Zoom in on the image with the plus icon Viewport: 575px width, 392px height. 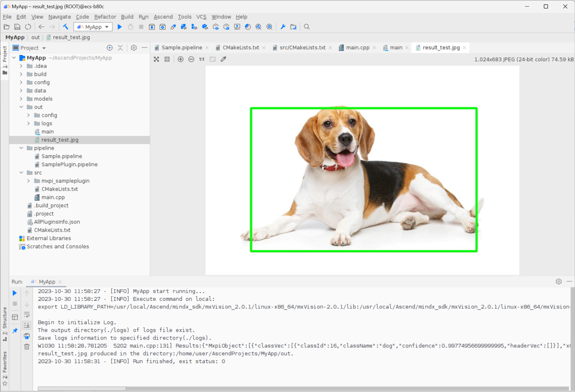tap(180, 59)
